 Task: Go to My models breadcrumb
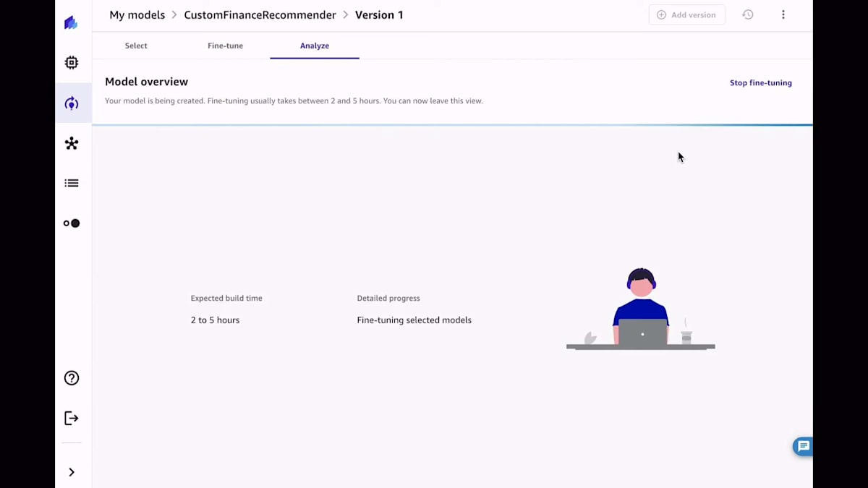click(137, 14)
